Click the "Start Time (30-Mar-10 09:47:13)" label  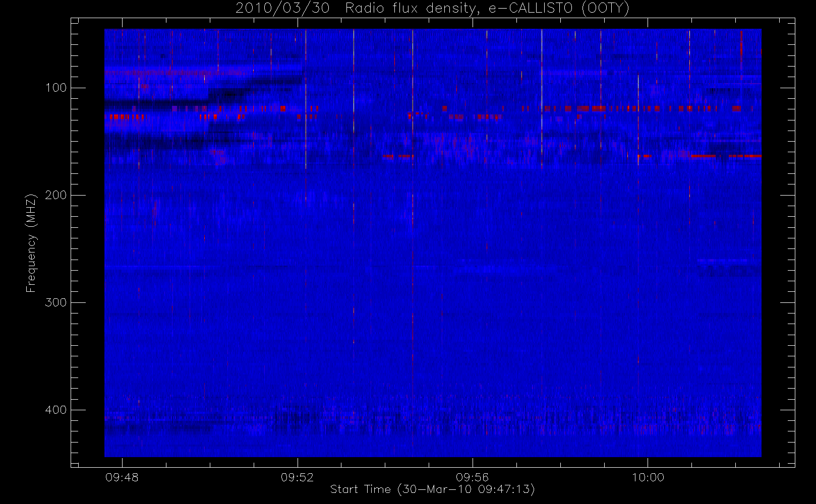tap(432, 489)
